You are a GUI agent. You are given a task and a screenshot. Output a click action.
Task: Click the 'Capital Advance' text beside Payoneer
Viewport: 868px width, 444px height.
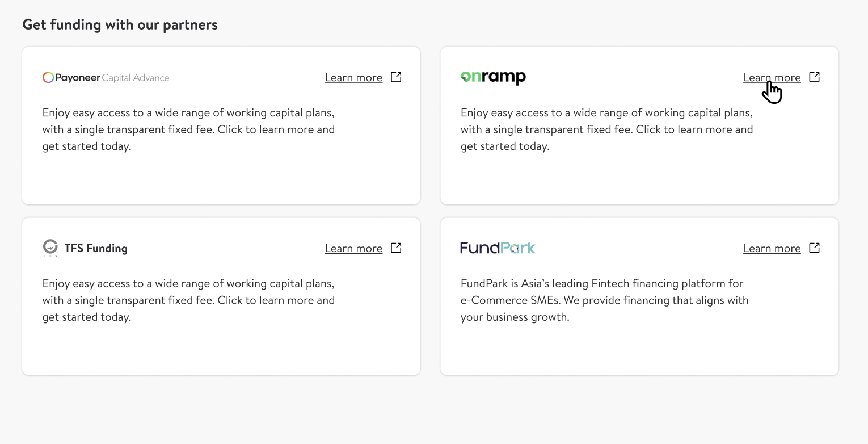point(136,78)
